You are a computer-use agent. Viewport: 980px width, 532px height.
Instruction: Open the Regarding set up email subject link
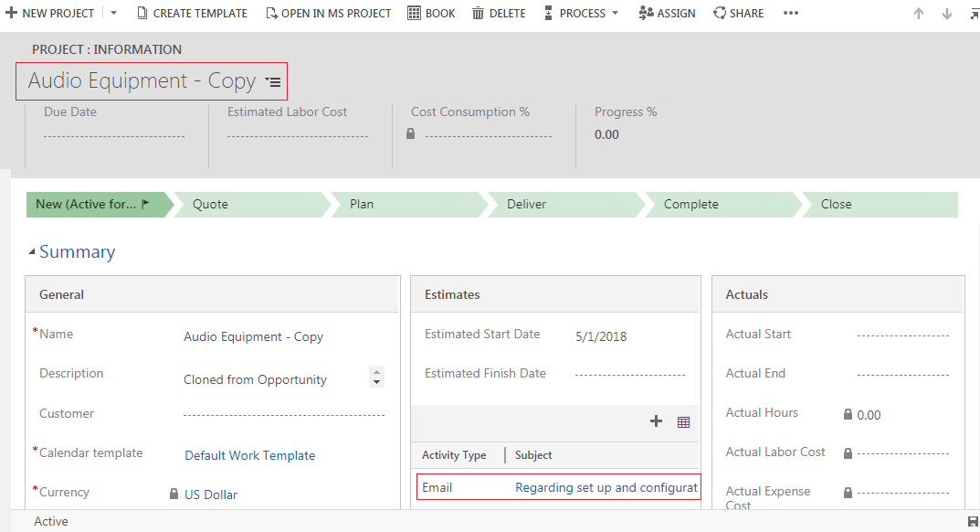pyautogui.click(x=606, y=487)
